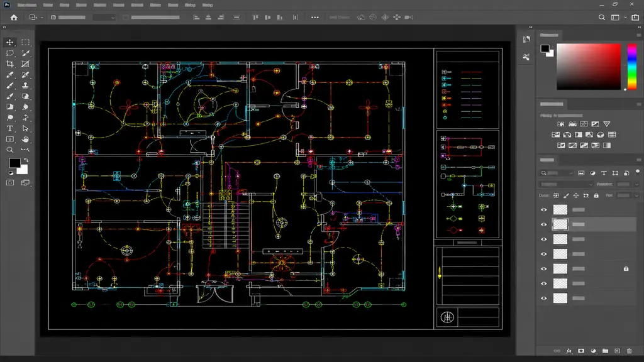Open the layer blend mode dropdown
Viewport: 644px width, 362px height.
(565, 184)
